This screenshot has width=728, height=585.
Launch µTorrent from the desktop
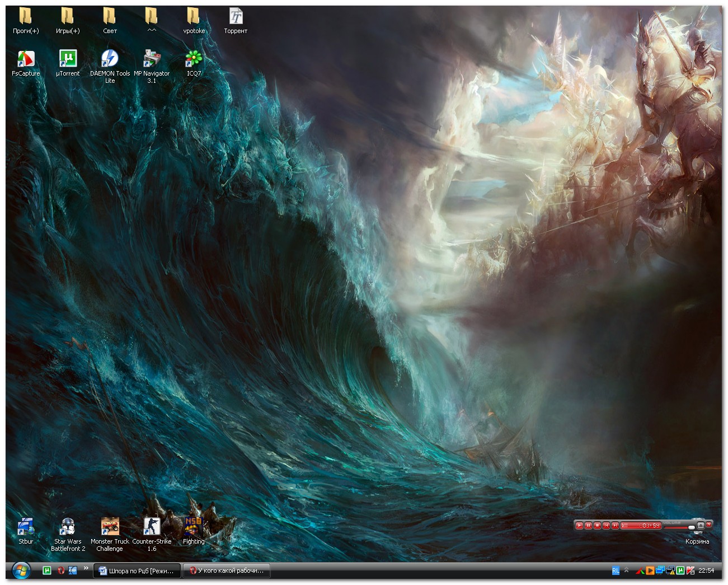pos(68,59)
